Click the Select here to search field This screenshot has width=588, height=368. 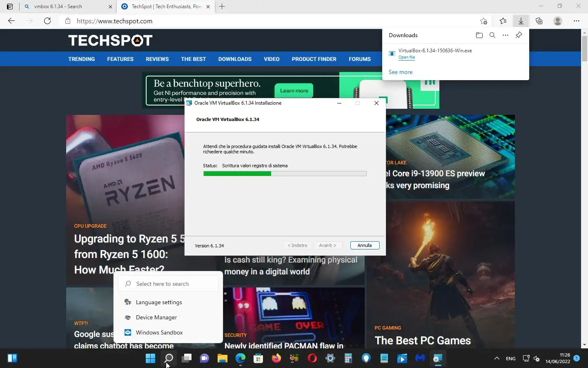[x=168, y=284]
